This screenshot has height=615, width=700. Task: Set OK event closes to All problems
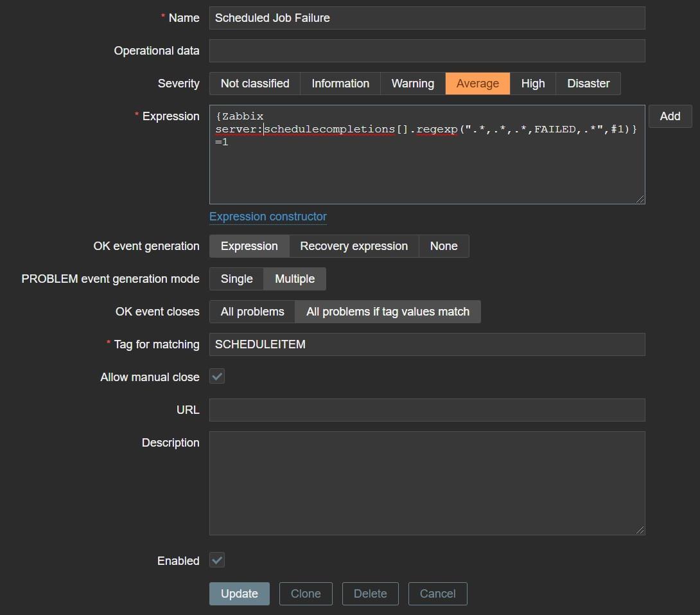point(252,311)
